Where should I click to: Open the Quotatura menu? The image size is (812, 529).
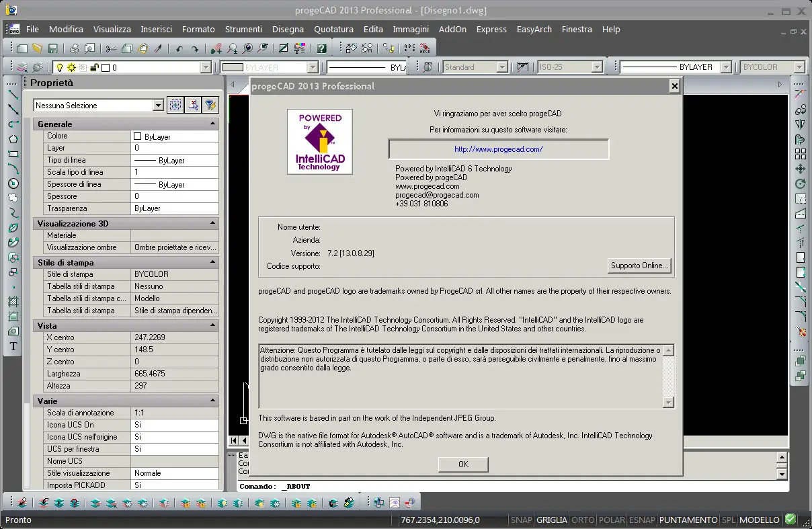333,29
